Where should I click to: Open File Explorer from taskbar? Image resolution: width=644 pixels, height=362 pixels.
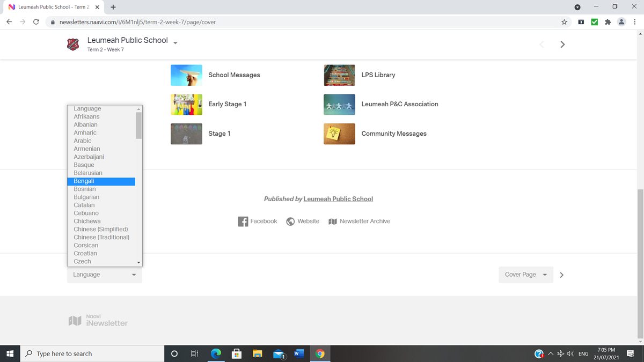pos(258,354)
